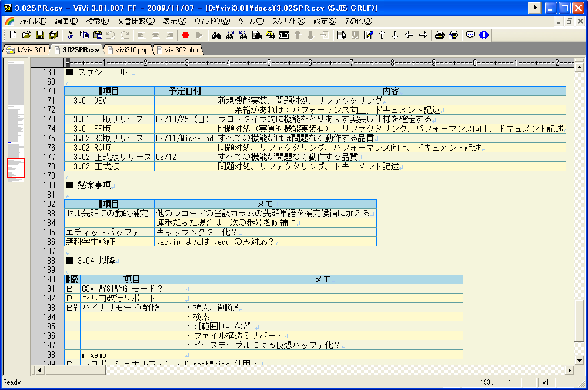Viewport: 588px width, 390px height.
Task: Open the スクリプト(X) menu
Action: (289, 21)
